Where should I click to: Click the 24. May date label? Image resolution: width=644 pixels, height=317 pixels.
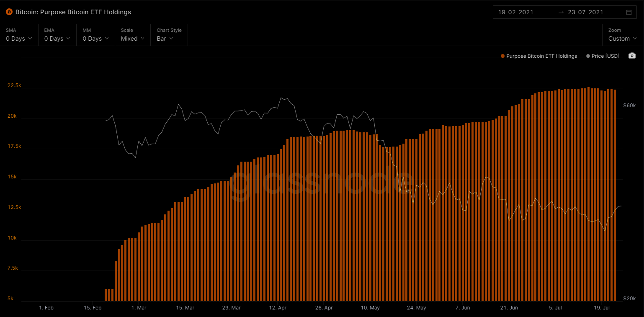pyautogui.click(x=416, y=308)
